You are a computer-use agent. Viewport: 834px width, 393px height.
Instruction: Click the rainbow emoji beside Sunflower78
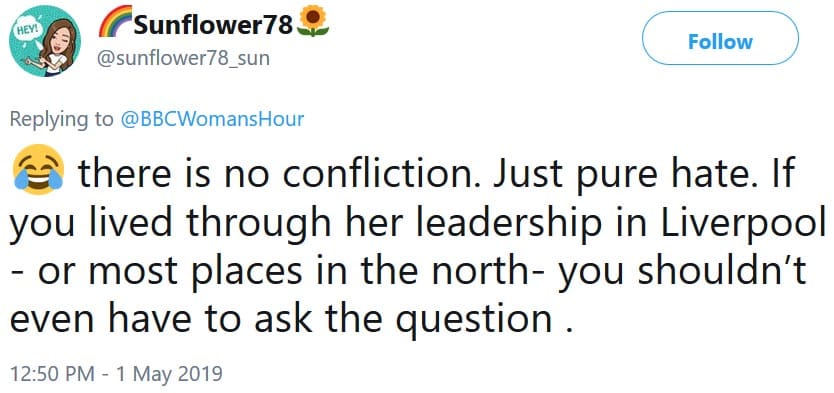pyautogui.click(x=115, y=21)
